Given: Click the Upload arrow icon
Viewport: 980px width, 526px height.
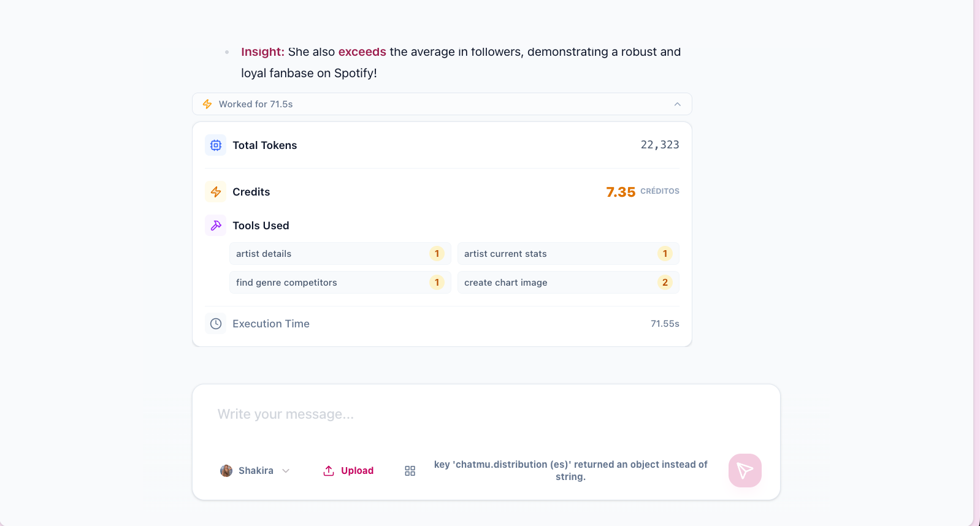Looking at the screenshot, I should (329, 470).
